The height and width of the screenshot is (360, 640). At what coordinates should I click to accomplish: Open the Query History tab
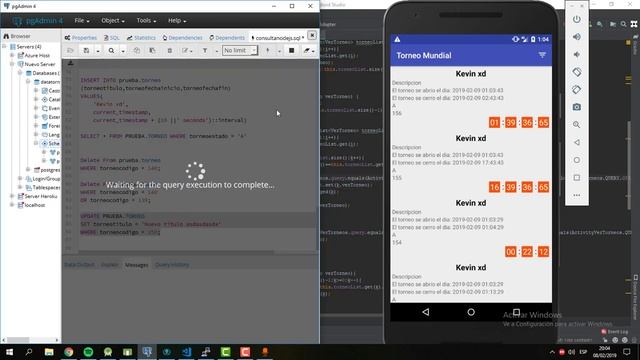pyautogui.click(x=172, y=265)
